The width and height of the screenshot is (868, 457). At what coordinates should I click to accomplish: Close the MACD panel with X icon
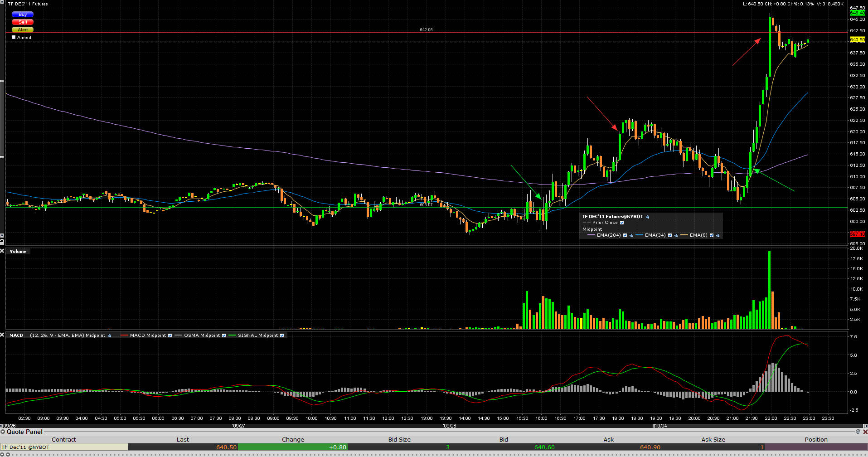pos(2,335)
